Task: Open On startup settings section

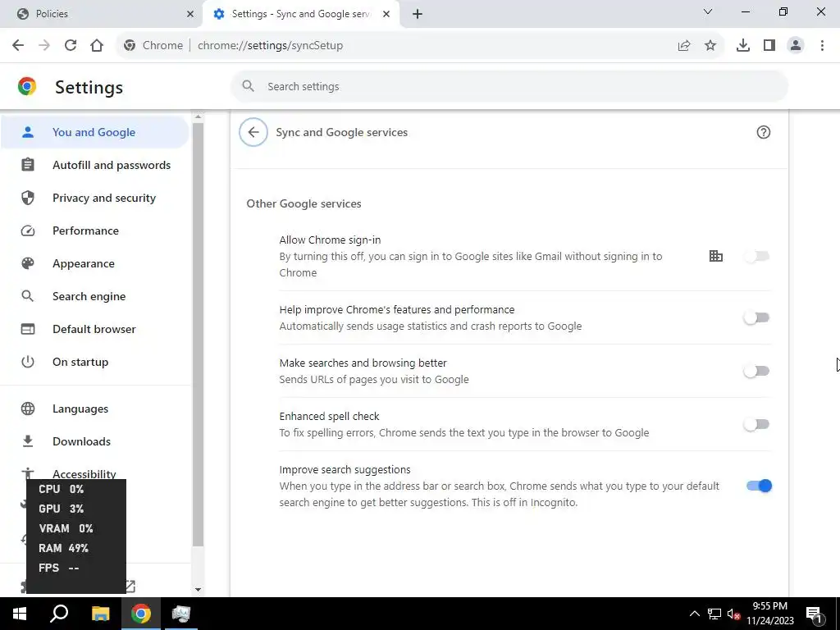Action: click(x=95, y=362)
